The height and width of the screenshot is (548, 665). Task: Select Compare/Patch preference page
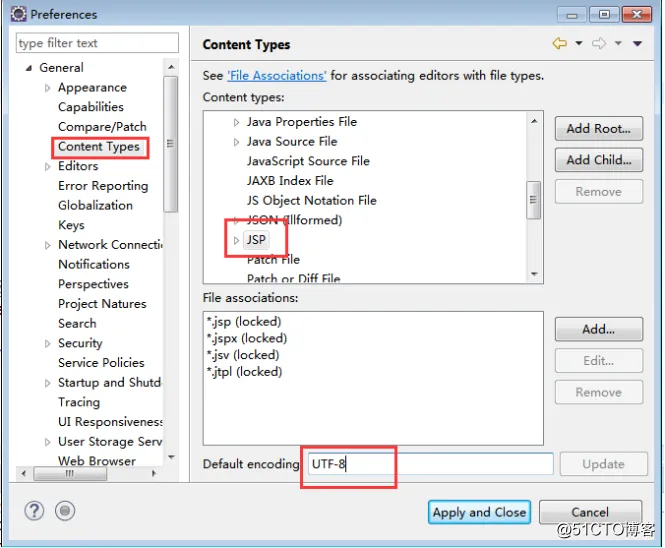pos(102,126)
